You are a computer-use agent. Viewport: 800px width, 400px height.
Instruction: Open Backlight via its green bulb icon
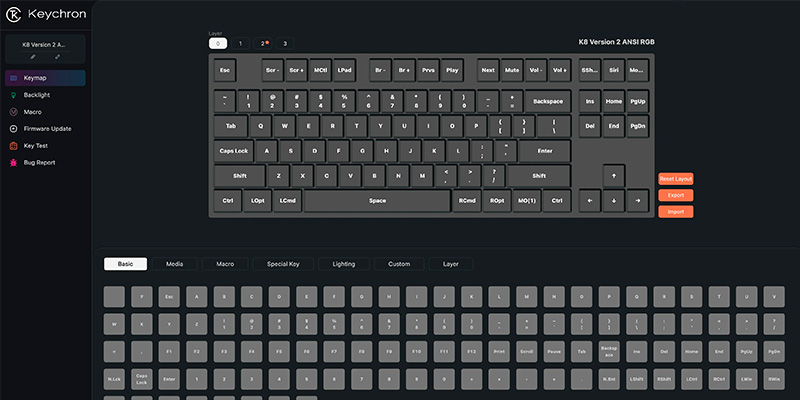[13, 95]
